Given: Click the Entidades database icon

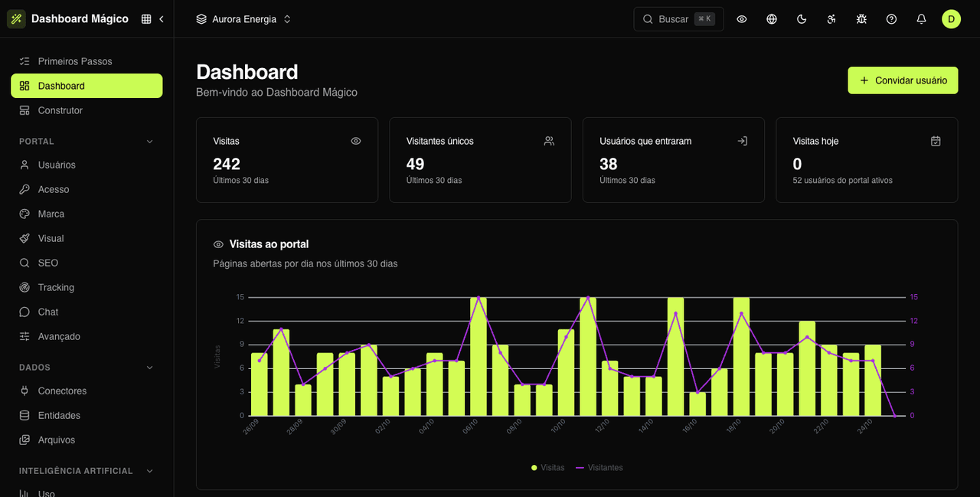Looking at the screenshot, I should pos(24,415).
